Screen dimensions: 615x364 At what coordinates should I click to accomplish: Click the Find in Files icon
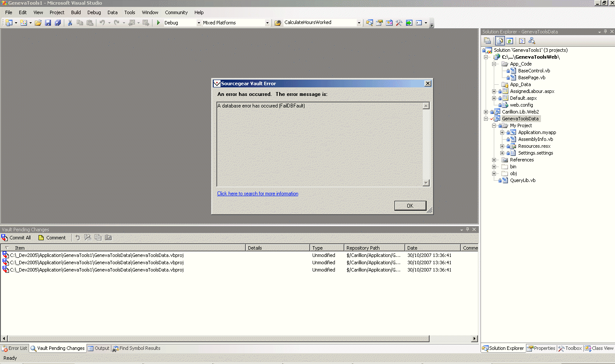(x=278, y=23)
